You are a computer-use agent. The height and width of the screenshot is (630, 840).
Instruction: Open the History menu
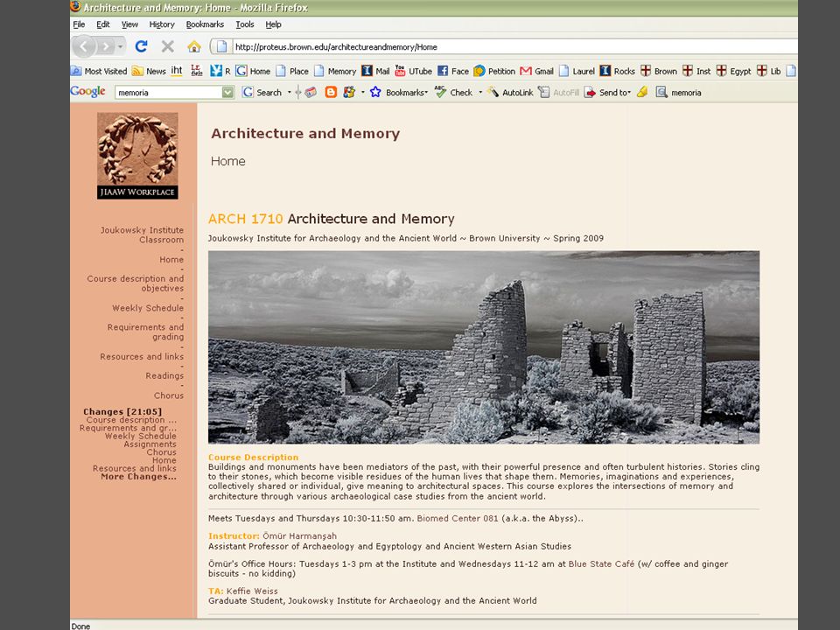162,24
